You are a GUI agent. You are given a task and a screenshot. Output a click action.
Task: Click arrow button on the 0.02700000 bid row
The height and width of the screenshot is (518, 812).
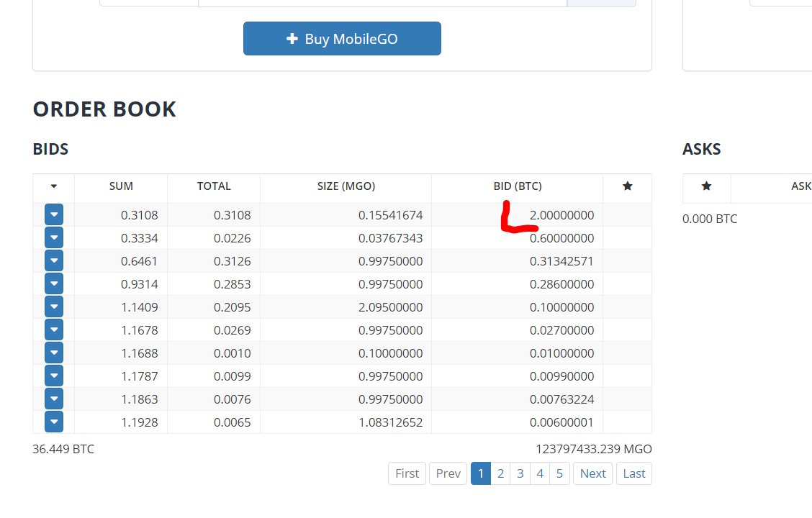[54, 330]
